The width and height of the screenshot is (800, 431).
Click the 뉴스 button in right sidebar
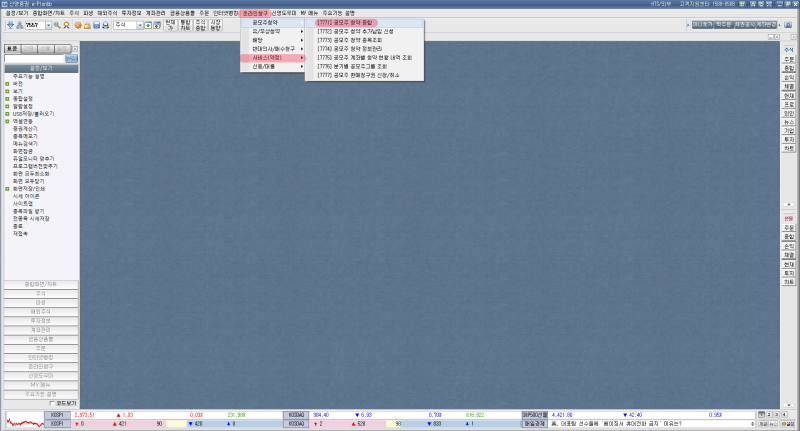click(789, 122)
